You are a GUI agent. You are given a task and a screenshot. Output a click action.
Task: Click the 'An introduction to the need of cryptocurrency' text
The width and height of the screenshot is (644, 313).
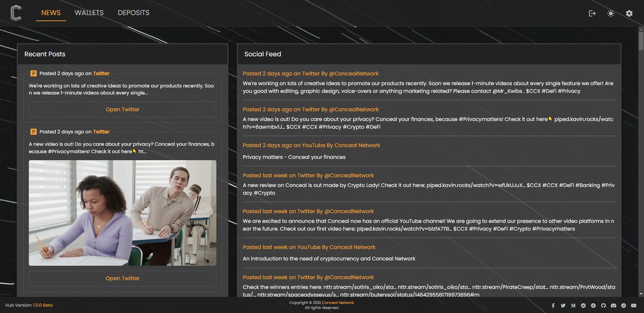[x=329, y=258]
